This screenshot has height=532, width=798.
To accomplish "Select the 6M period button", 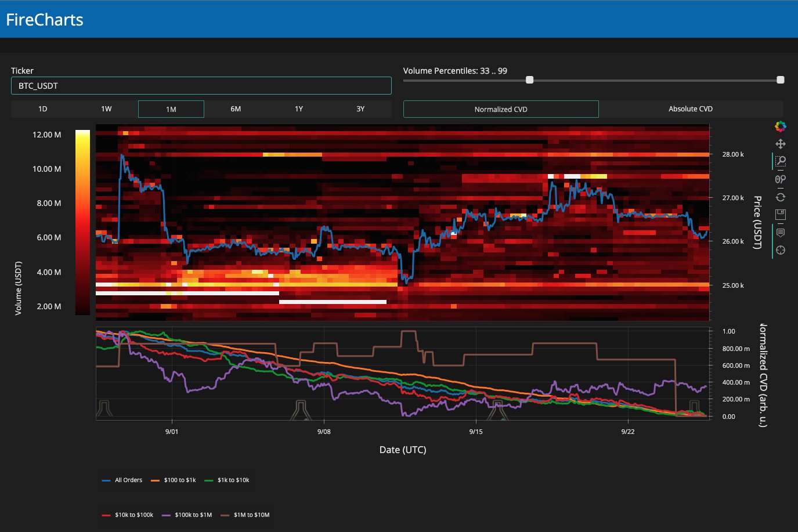I will coord(234,108).
